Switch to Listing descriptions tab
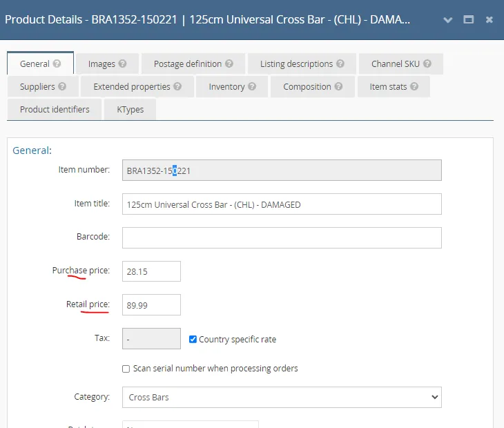This screenshot has height=428, width=504. [x=302, y=64]
